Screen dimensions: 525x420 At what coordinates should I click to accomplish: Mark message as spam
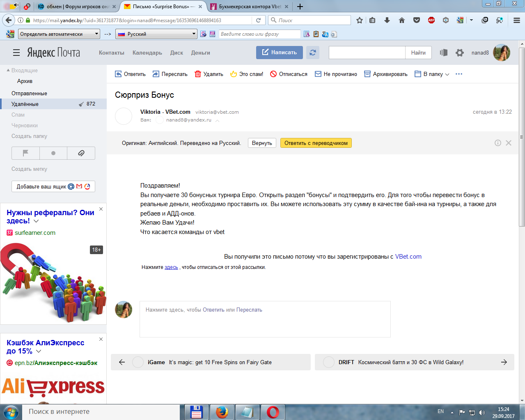(x=247, y=74)
